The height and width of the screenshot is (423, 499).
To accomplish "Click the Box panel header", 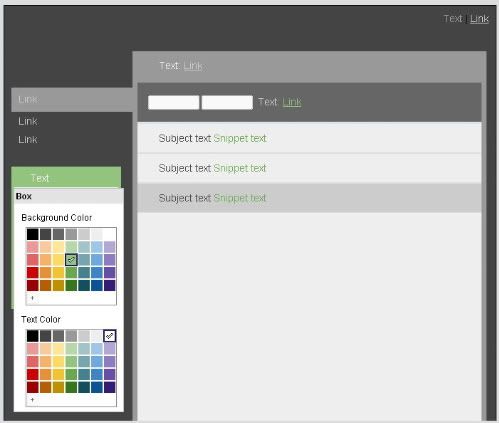I will coord(69,196).
